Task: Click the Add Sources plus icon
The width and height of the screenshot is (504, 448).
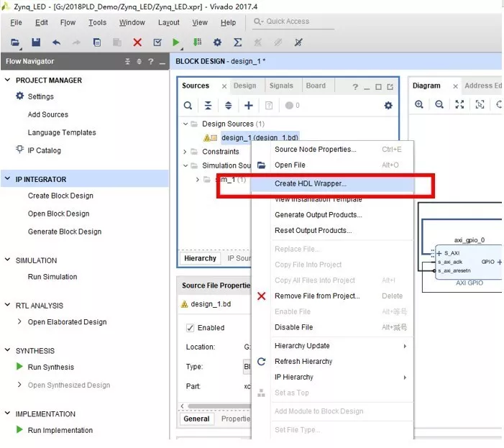Action: 249,106
